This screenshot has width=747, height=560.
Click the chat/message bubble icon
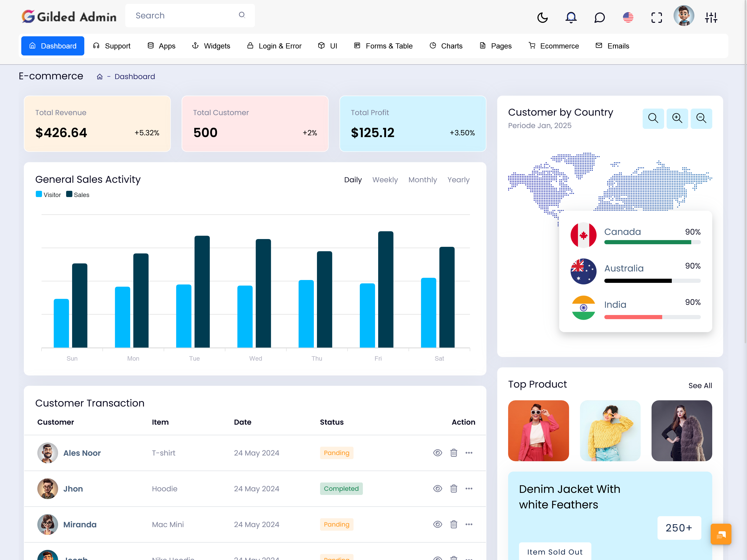coord(599,17)
